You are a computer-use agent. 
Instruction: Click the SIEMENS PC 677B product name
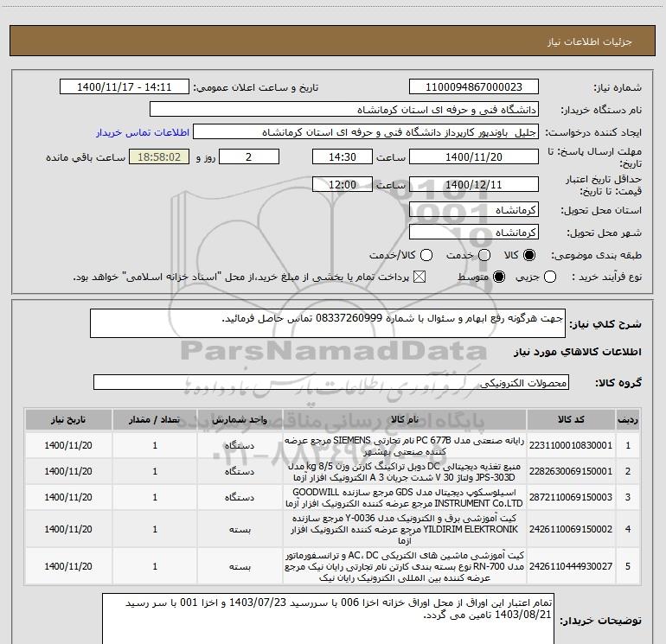tap(405, 445)
